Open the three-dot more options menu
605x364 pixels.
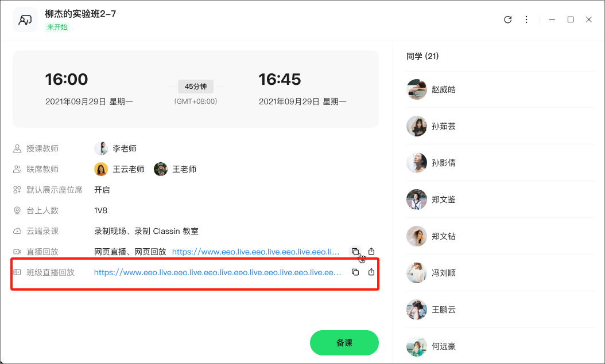pos(526,19)
